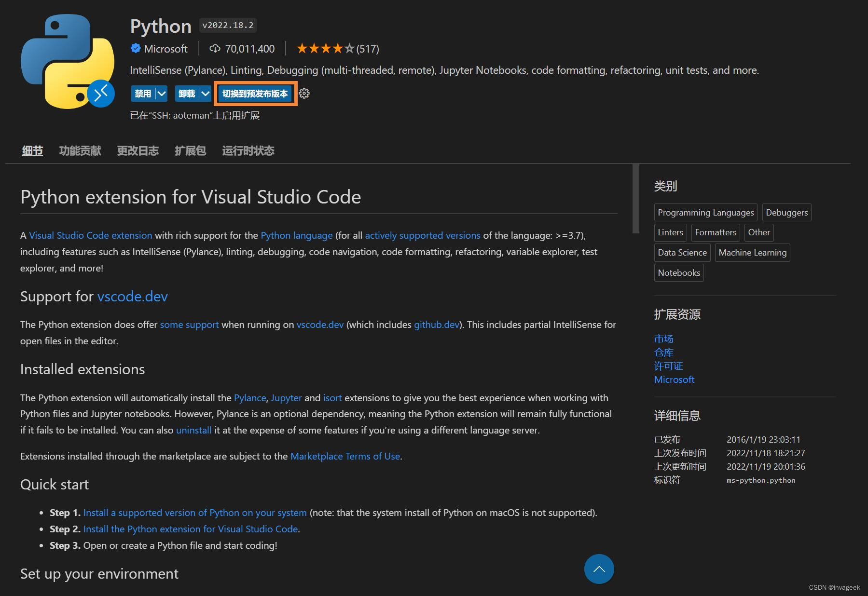
Task: Click the blue scroll-to-top arrow button
Action: pyautogui.click(x=599, y=569)
